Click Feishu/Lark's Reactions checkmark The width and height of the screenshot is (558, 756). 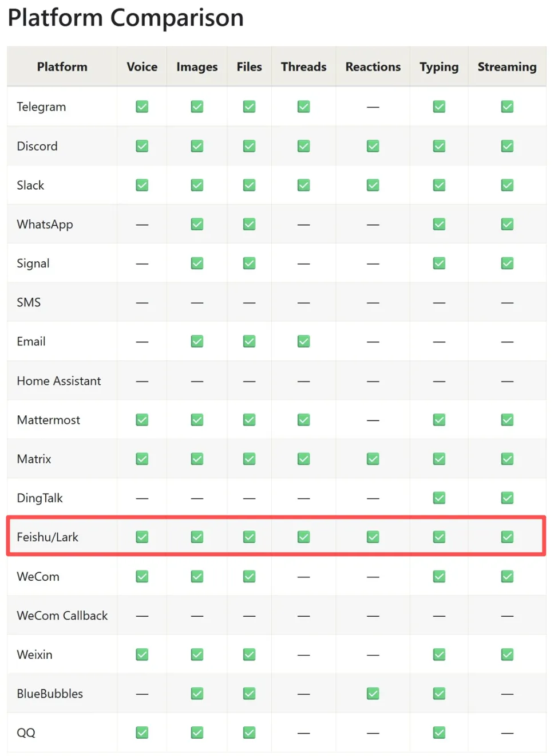tap(373, 537)
